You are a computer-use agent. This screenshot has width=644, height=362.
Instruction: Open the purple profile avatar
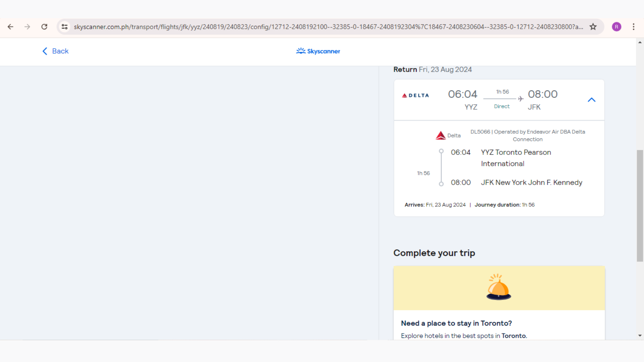616,27
